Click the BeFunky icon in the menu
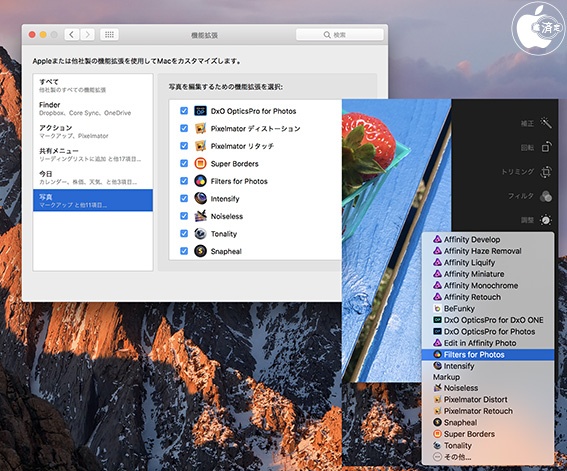 pyautogui.click(x=437, y=308)
